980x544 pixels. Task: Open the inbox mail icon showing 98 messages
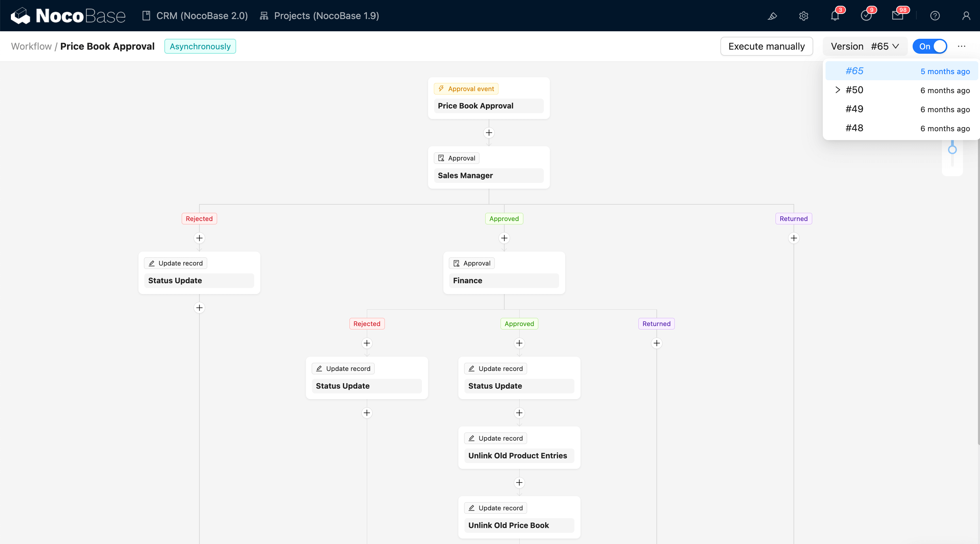point(898,16)
